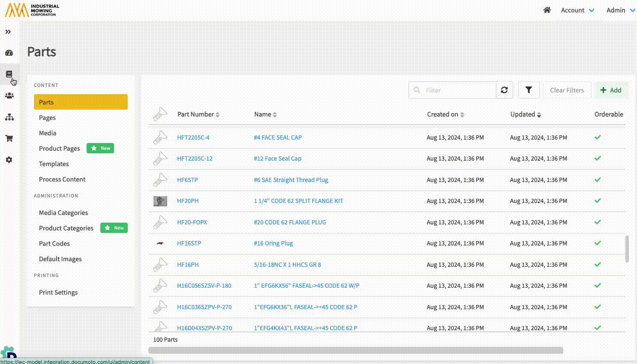Viewport: 637px width, 364px height.
Task: Expand the Account dropdown menu
Action: pos(577,10)
